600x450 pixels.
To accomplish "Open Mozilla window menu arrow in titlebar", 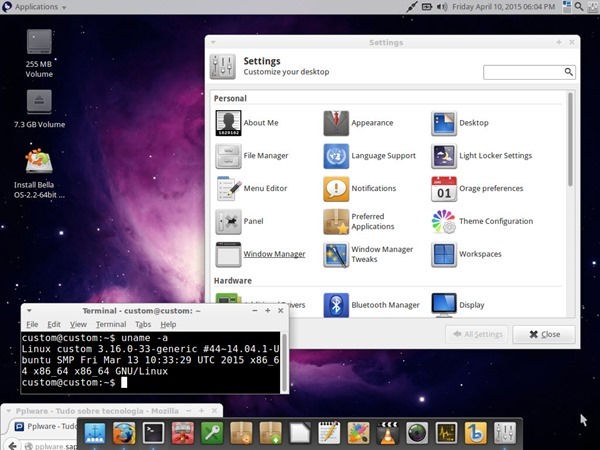I will (x=8, y=411).
